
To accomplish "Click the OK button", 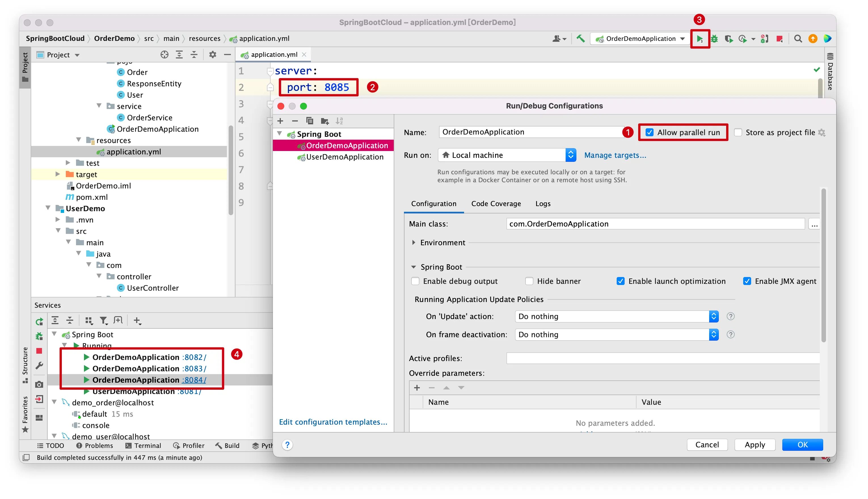I will [x=802, y=445].
